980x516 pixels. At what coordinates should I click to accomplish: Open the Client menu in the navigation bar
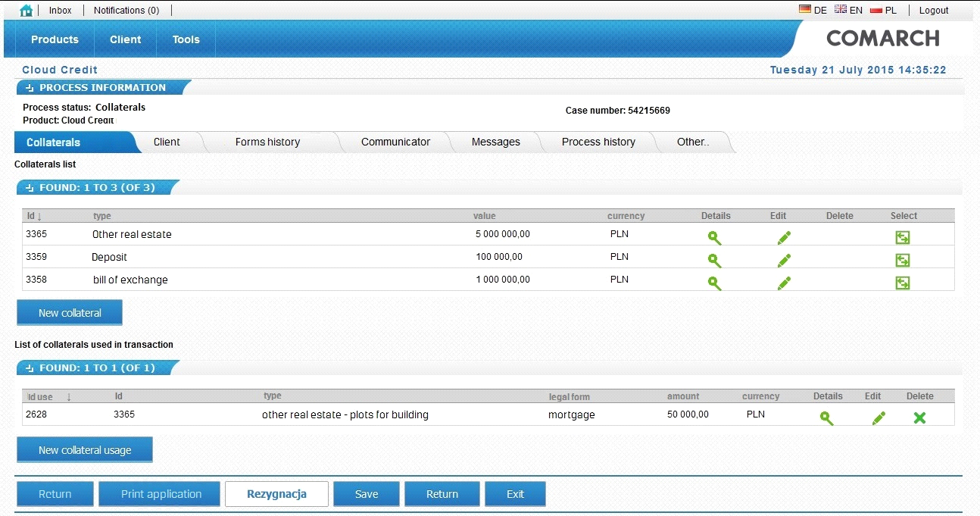pyautogui.click(x=125, y=39)
